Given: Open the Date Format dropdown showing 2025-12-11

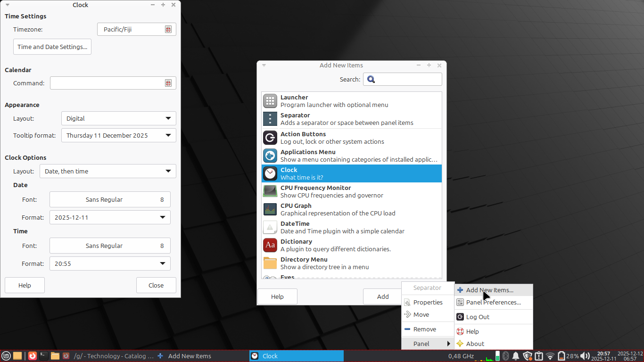Looking at the screenshot, I should [x=110, y=217].
